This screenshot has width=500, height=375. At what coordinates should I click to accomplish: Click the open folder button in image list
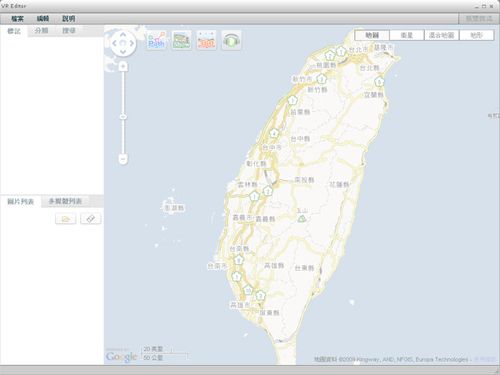tap(66, 219)
